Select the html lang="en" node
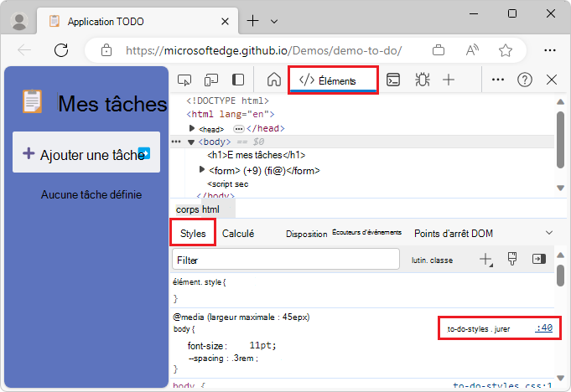Viewport: 571px width, 392px height. [230, 114]
